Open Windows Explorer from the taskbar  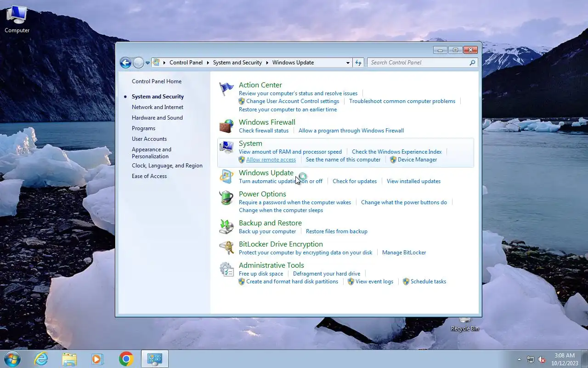69,359
